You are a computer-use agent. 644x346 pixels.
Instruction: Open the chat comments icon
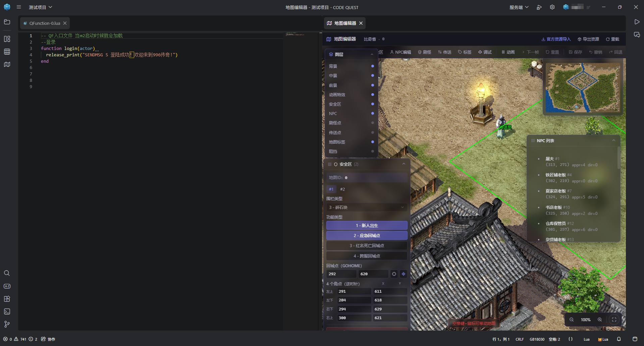[x=637, y=35]
